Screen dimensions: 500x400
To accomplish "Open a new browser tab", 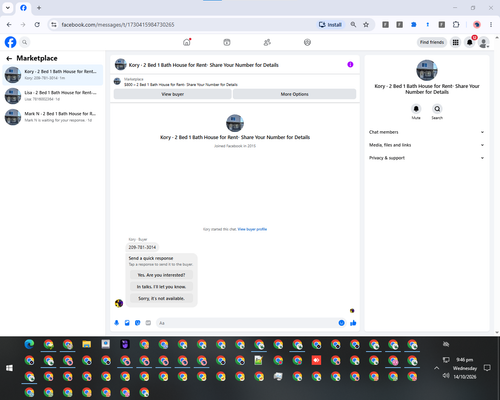I will 39,8.
